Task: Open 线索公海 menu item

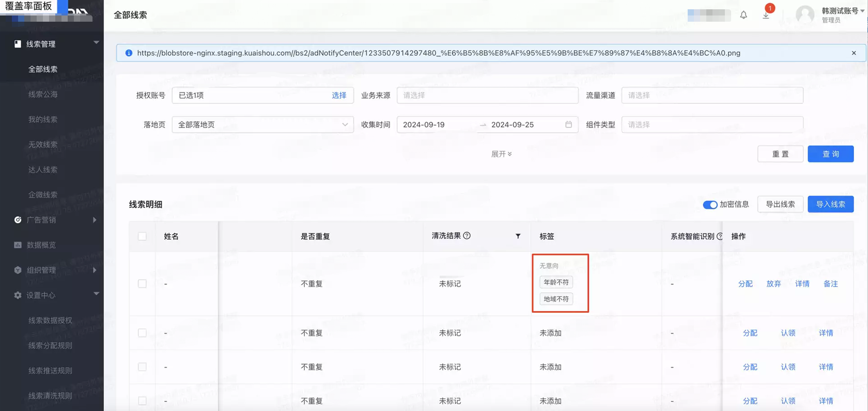Action: 43,94
